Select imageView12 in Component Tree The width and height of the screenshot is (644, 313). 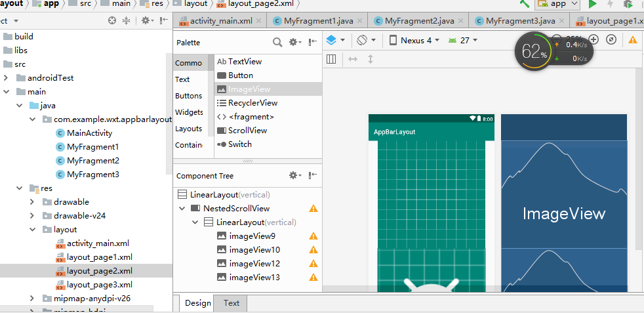(254, 263)
